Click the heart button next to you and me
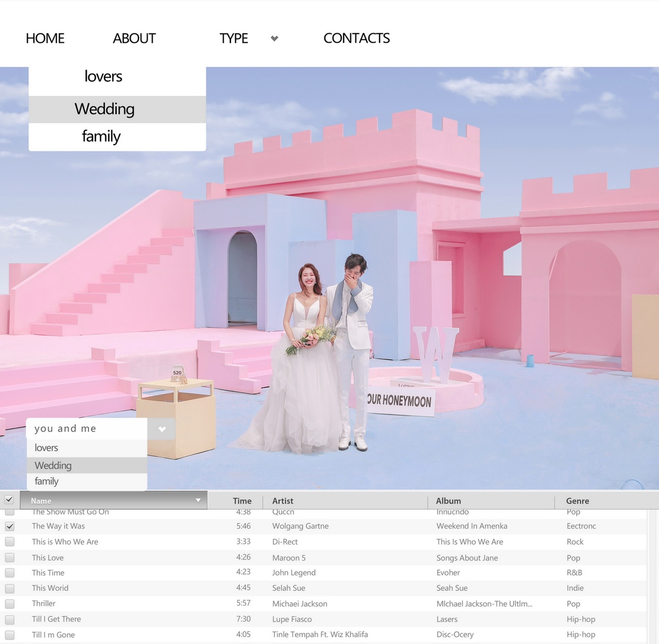 (162, 429)
